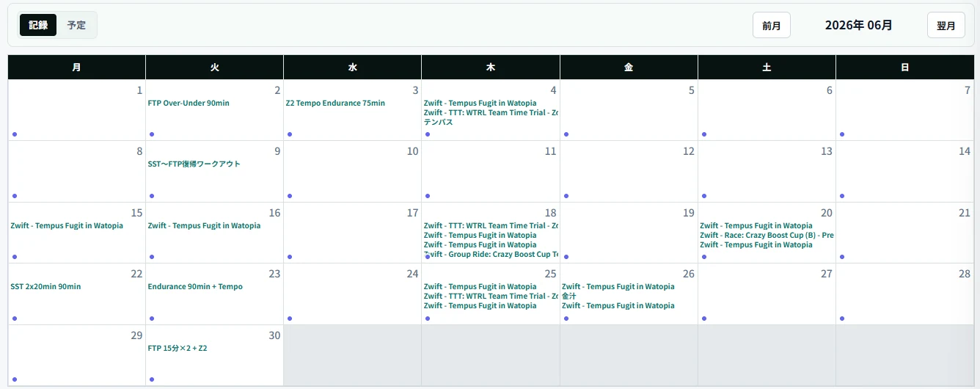The height and width of the screenshot is (389, 980).
Task: Open 金汁 entry on June 26
Action: (x=569, y=297)
